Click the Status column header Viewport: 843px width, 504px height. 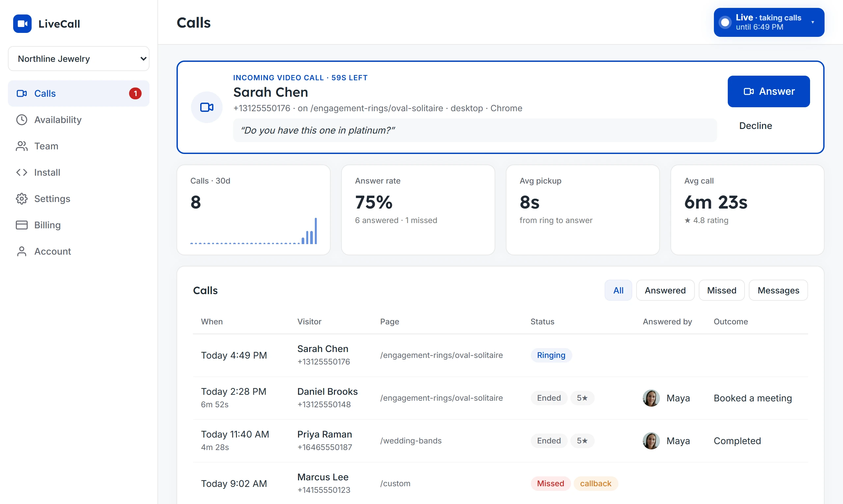542,322
